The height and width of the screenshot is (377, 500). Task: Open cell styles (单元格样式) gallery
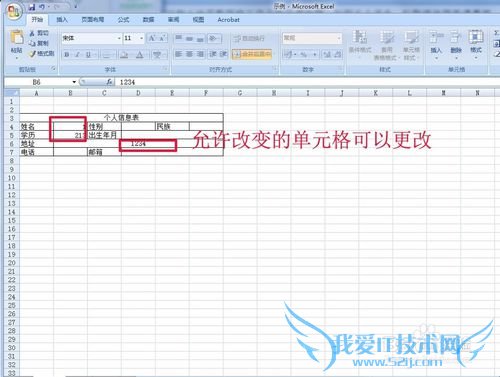(x=411, y=45)
